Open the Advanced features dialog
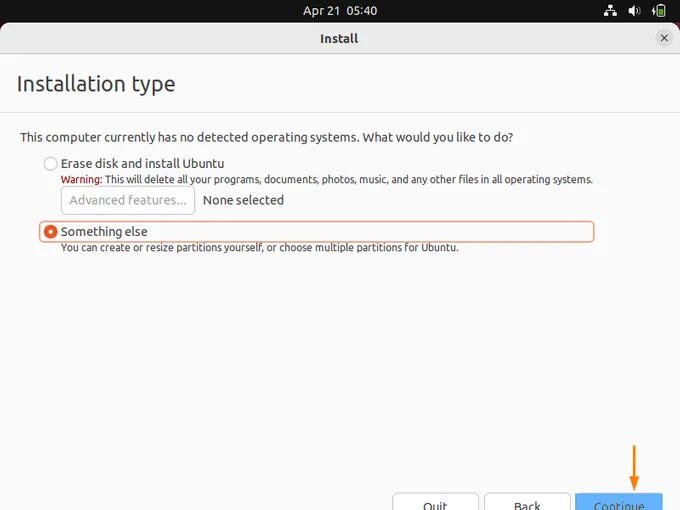 coord(128,200)
